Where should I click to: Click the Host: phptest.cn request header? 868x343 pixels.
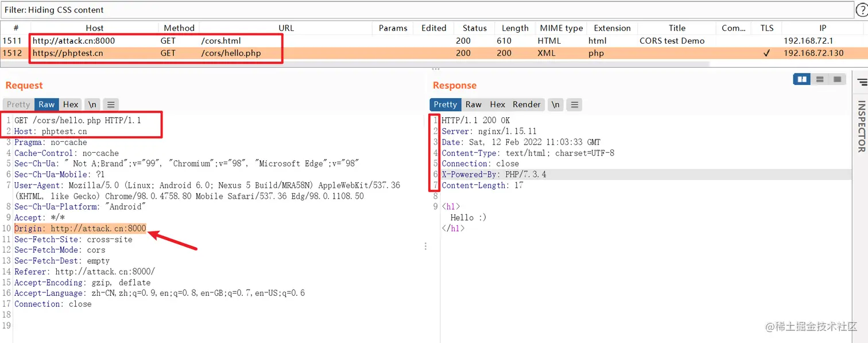tap(51, 132)
